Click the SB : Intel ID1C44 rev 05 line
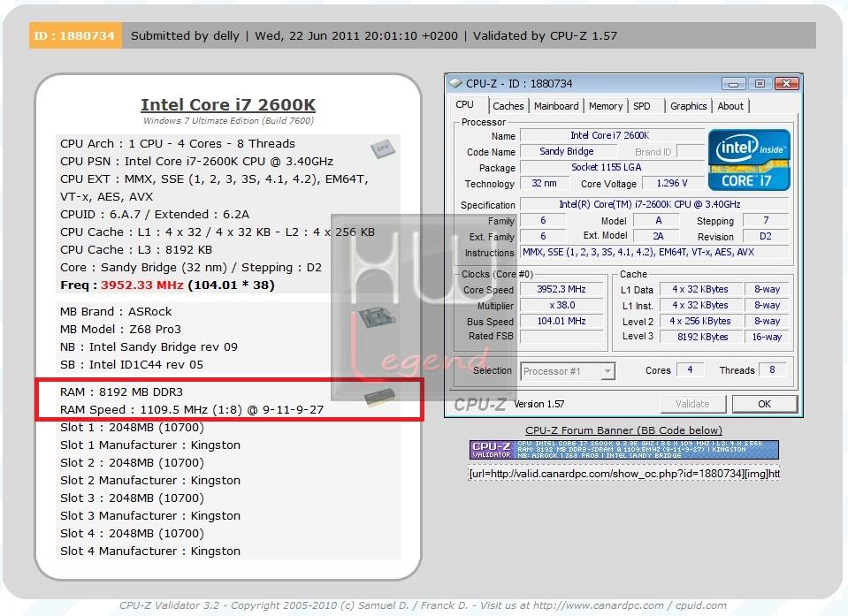848x616 pixels. 132,365
